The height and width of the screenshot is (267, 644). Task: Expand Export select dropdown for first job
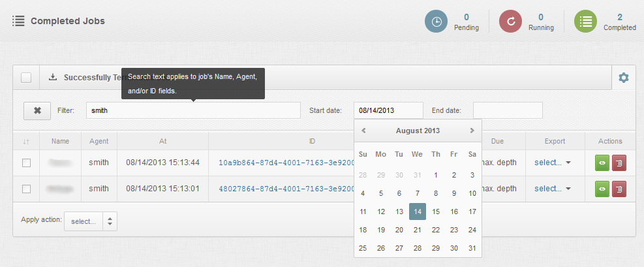[x=552, y=163]
